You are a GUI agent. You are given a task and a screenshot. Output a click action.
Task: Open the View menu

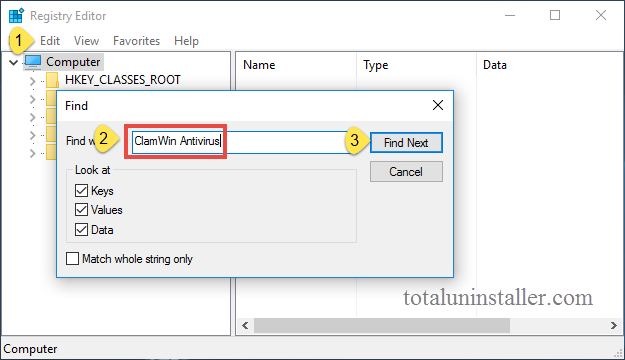click(86, 41)
